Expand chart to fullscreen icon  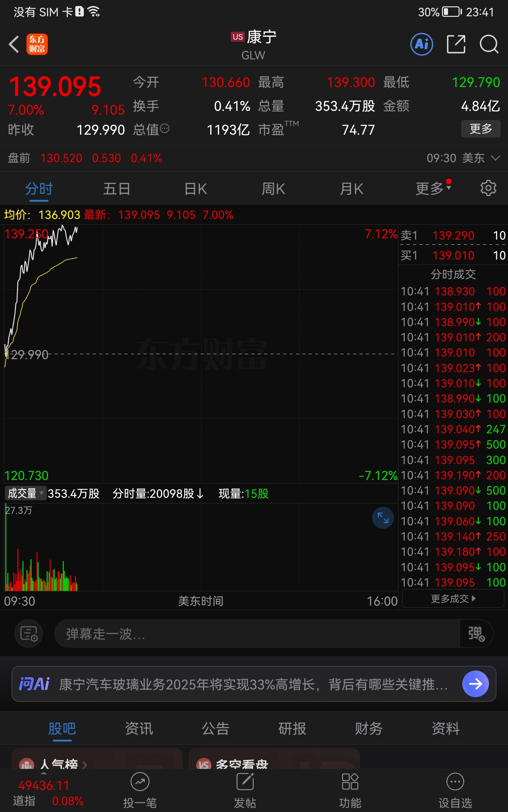tap(383, 518)
